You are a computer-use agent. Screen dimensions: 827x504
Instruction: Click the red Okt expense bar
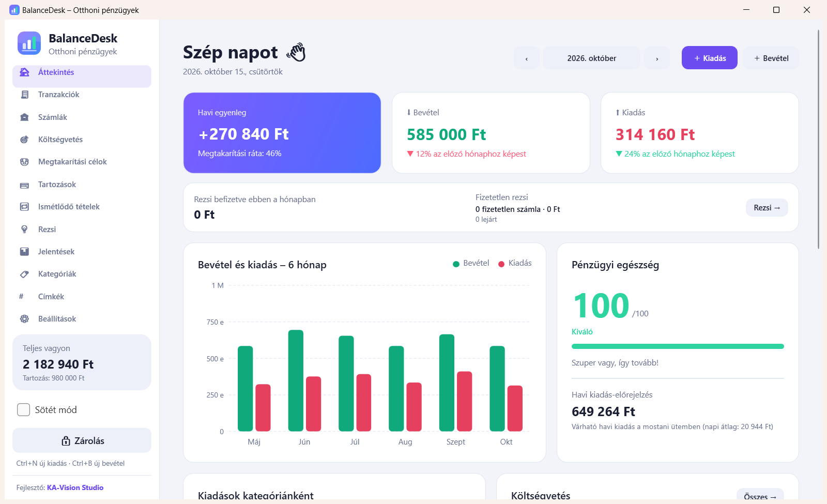click(515, 408)
